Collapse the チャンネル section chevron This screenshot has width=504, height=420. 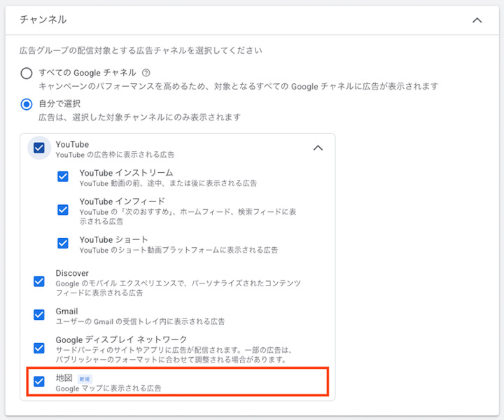(477, 20)
